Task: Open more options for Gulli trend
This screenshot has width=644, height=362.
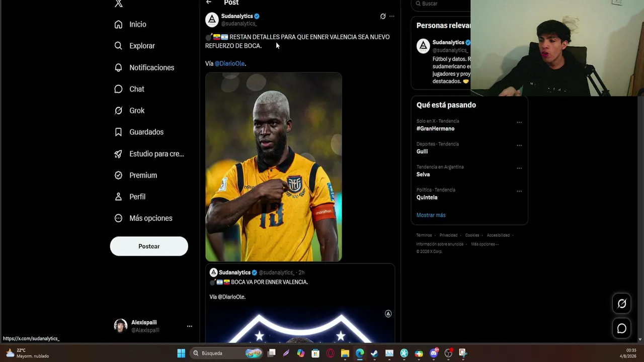Action: [519, 146]
